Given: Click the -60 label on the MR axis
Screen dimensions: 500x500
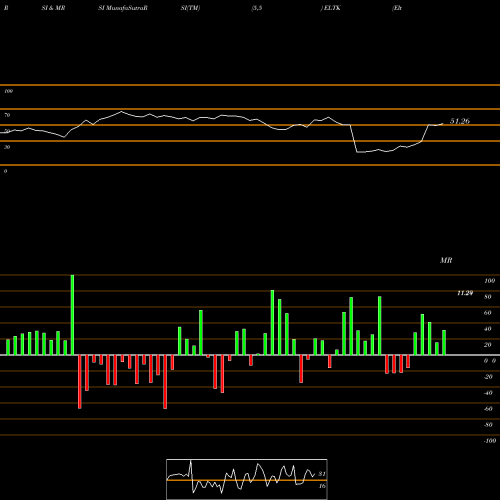Looking at the screenshot, I should pos(488,409).
